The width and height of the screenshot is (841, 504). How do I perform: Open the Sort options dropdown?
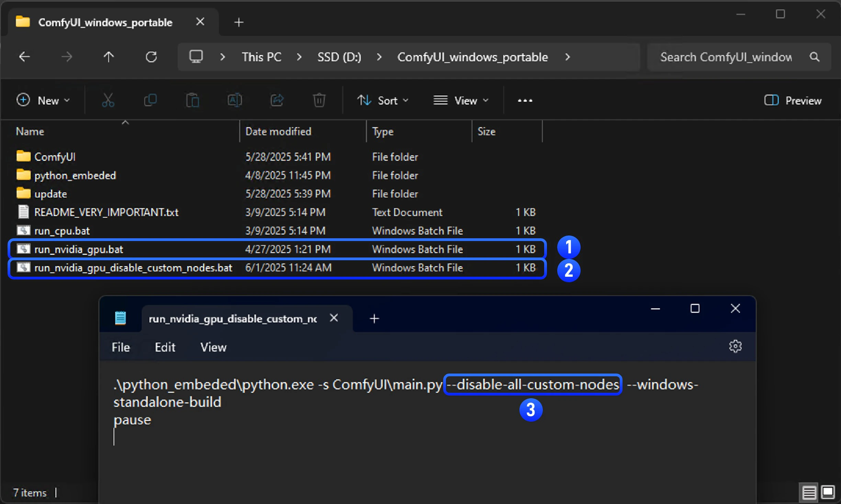tap(383, 100)
